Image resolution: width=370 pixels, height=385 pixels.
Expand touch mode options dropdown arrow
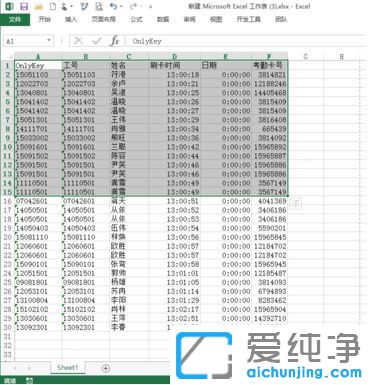pos(72,6)
